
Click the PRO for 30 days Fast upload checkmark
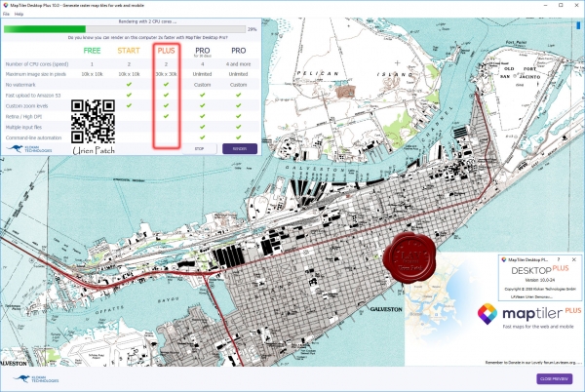[202, 95]
